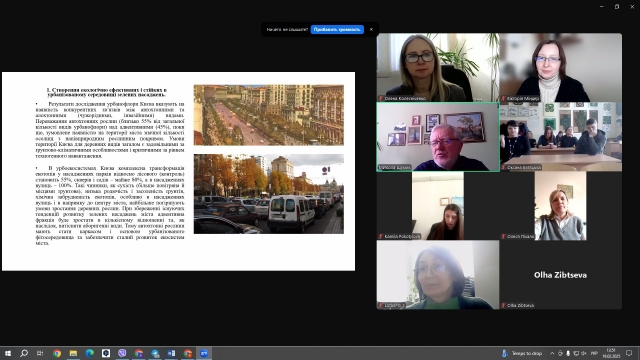Click the muted mic icon on top-left tile

click(x=381, y=98)
